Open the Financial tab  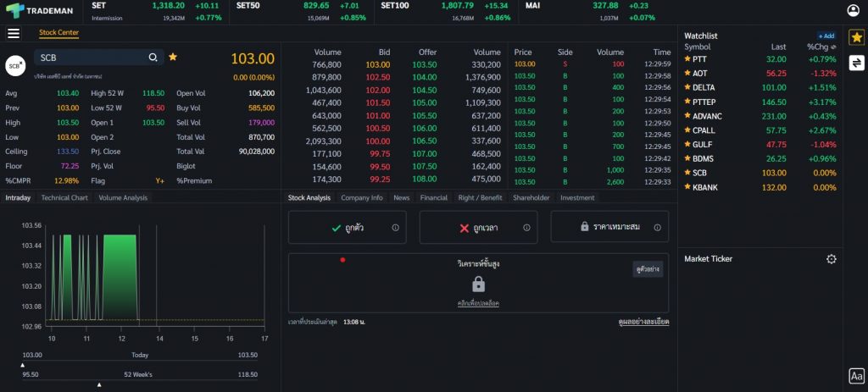[x=433, y=197]
